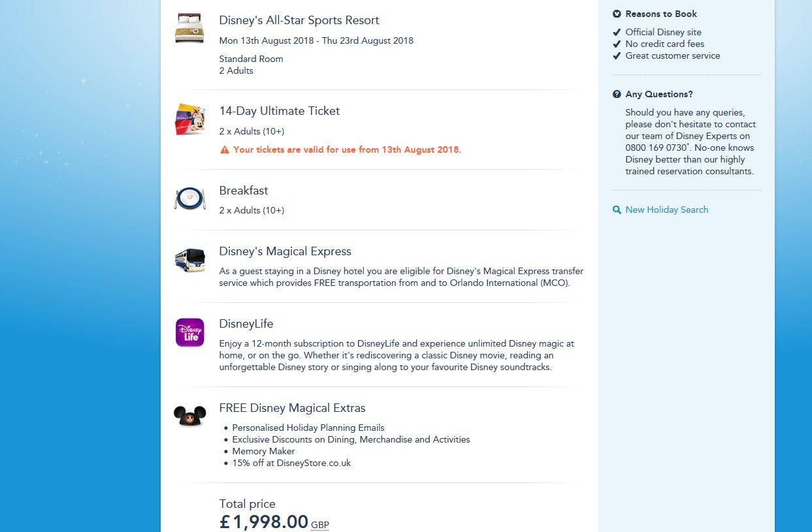Viewport: 812px width, 532px height.
Task: Click the dinner plate Breakfast icon
Action: tap(190, 198)
